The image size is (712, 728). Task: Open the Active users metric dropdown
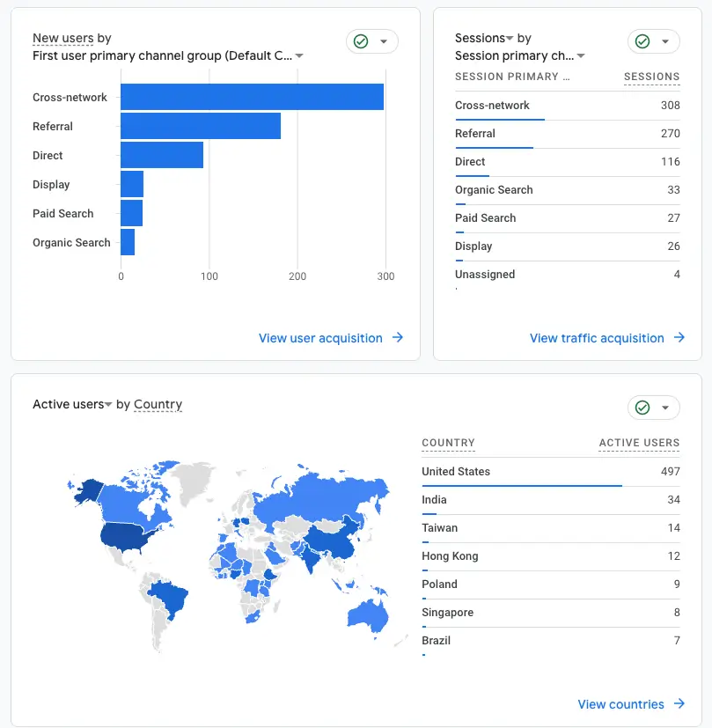pos(72,404)
